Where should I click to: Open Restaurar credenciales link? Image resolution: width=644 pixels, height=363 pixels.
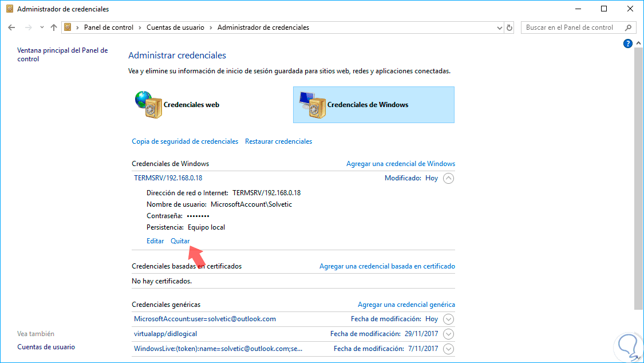pyautogui.click(x=278, y=141)
